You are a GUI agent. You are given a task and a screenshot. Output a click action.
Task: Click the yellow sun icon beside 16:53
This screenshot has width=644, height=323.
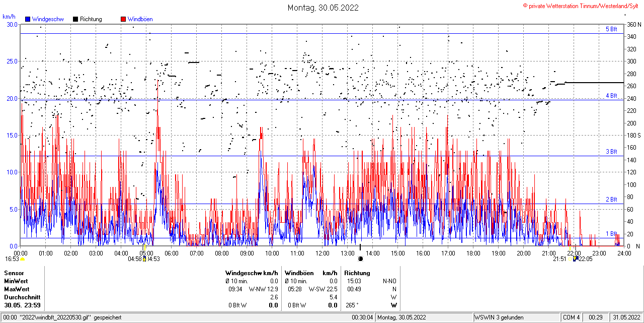23,259
